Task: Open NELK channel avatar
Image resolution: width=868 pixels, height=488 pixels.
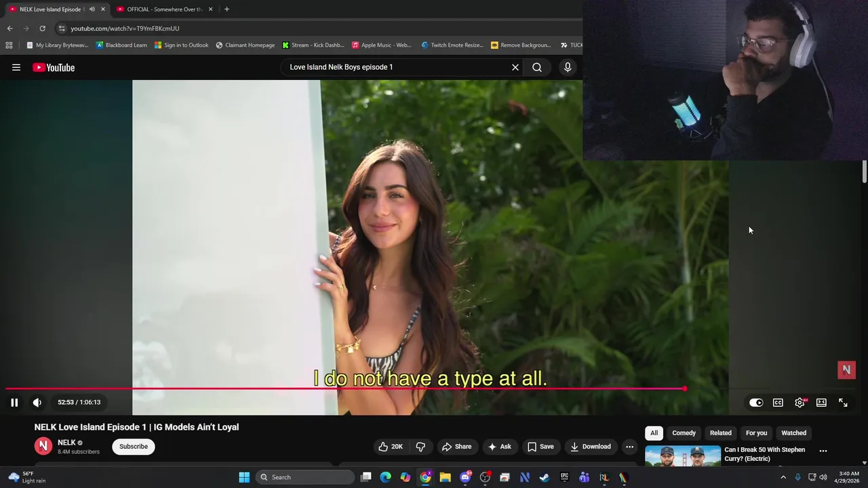Action: (x=43, y=446)
